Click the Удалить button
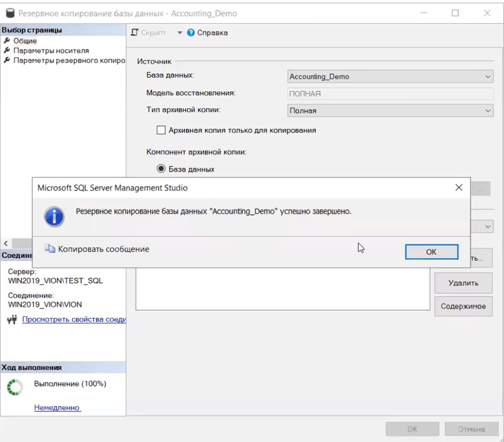This screenshot has height=442, width=504. tap(463, 283)
